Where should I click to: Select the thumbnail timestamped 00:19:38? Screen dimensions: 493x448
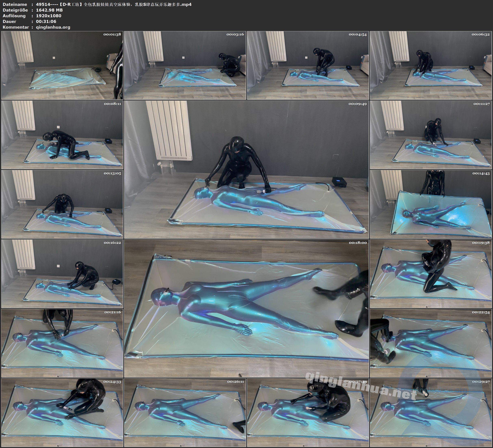point(431,274)
